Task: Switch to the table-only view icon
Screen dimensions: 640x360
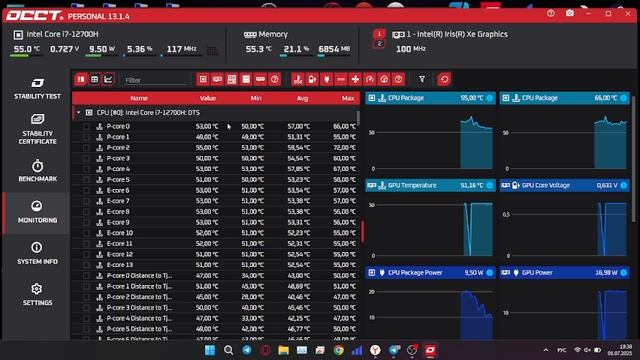Action: pos(94,80)
